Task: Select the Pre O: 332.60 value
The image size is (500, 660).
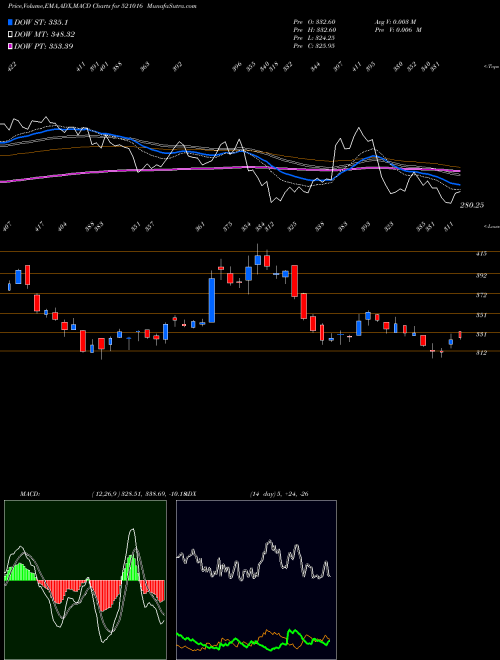Action: pos(314,22)
